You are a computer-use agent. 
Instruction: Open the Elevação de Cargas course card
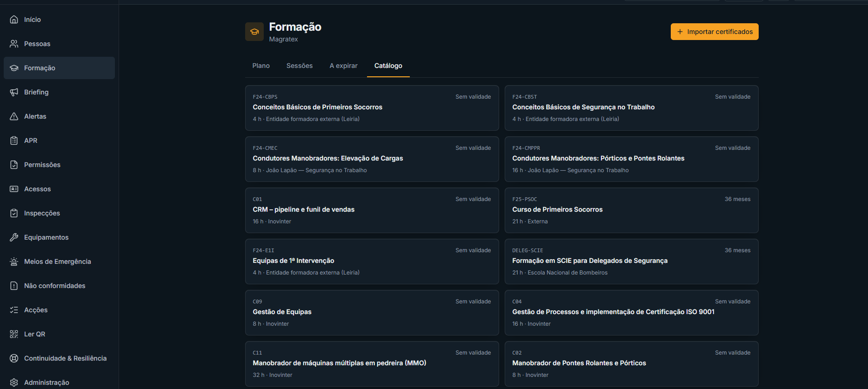pyautogui.click(x=372, y=159)
